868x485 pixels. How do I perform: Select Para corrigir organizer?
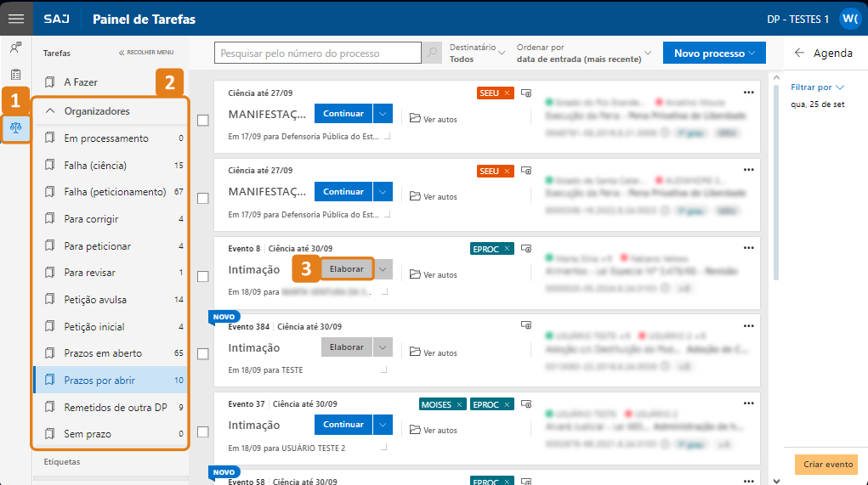pyautogui.click(x=111, y=219)
